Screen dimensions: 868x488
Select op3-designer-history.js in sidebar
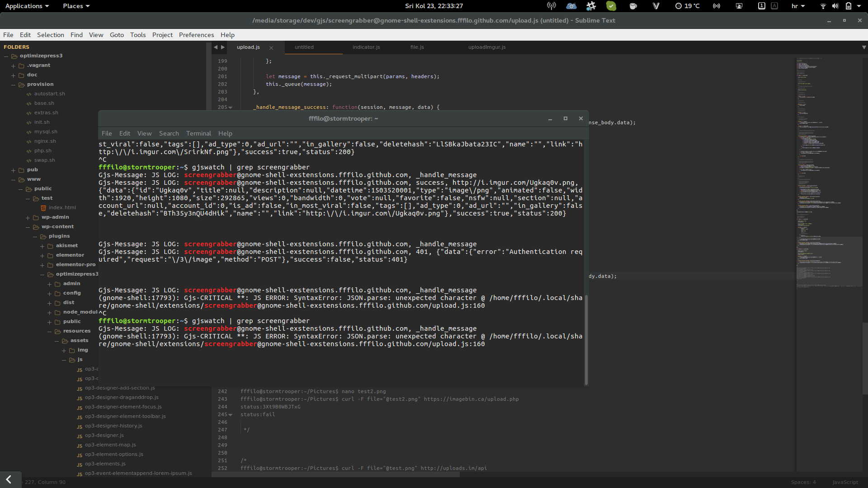tap(113, 426)
